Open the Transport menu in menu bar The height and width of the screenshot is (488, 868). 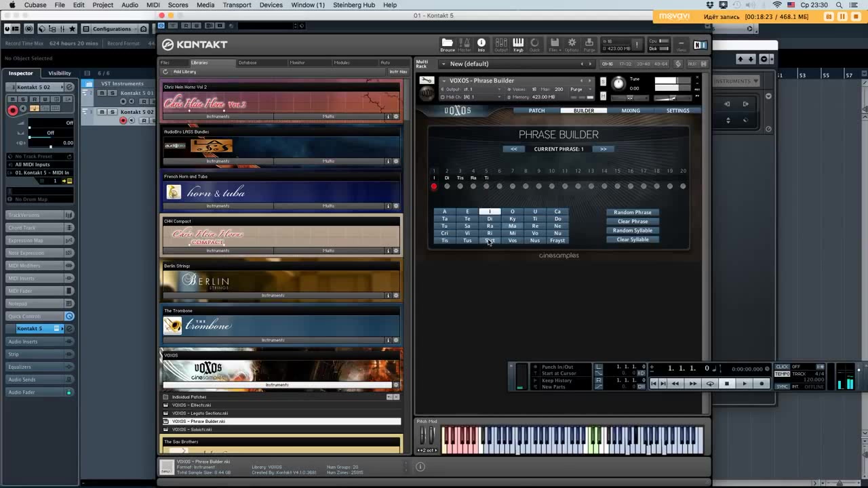click(x=237, y=5)
